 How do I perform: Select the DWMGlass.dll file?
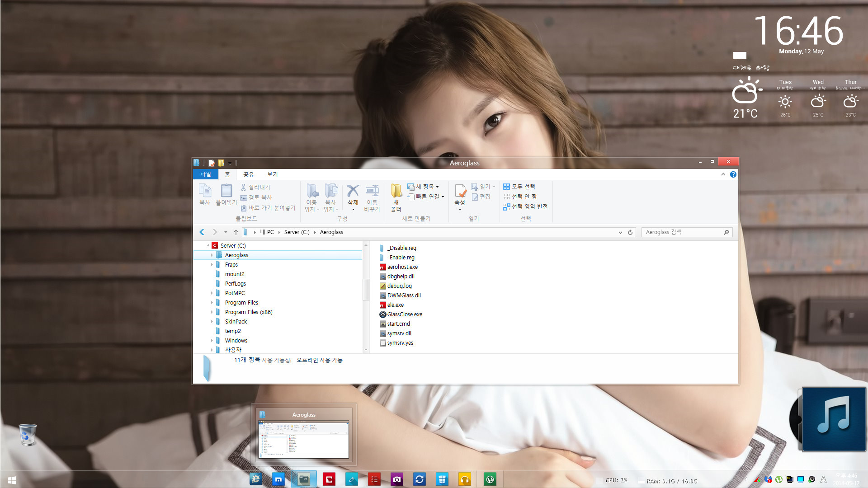[x=400, y=296]
